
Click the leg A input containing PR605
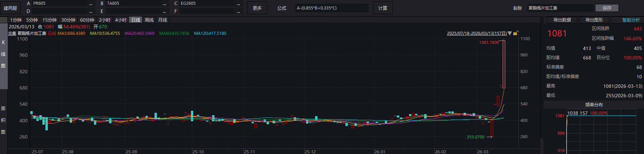60,3
